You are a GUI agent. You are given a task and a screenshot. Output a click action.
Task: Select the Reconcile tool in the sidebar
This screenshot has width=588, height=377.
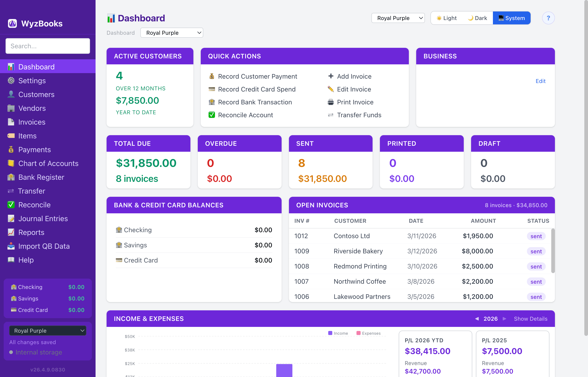click(x=34, y=205)
